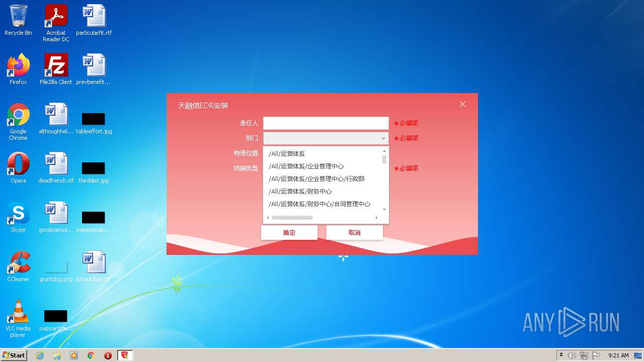Open Action Center flag icon

click(596, 355)
